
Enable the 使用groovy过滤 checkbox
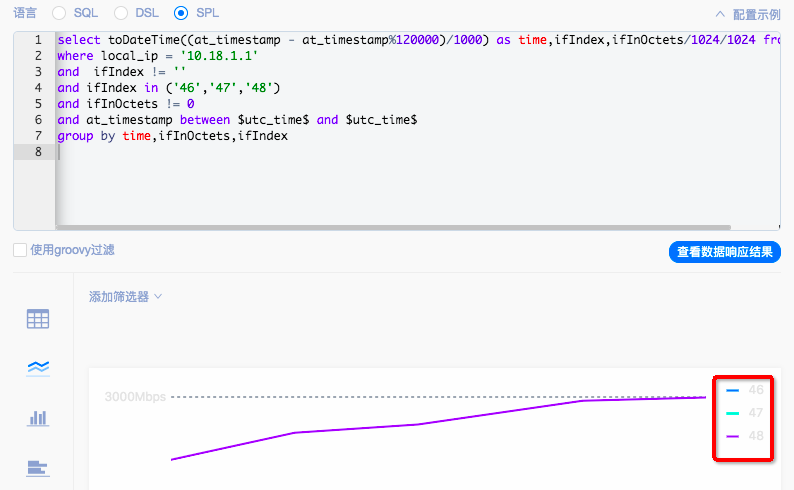(20, 250)
